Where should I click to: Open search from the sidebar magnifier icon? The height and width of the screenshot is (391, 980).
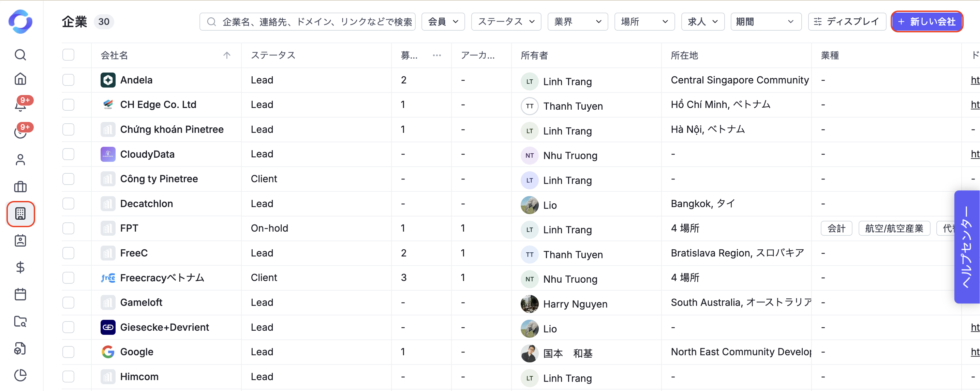point(20,55)
